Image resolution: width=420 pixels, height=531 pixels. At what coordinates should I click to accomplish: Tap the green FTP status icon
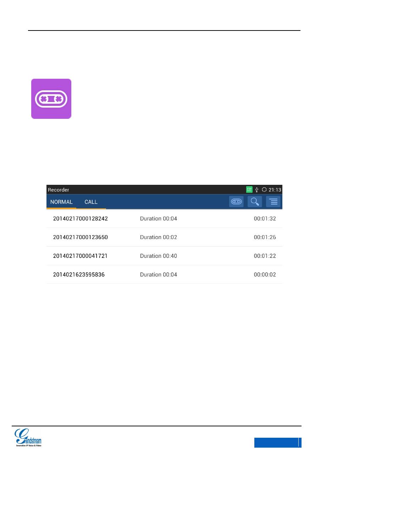click(x=249, y=189)
